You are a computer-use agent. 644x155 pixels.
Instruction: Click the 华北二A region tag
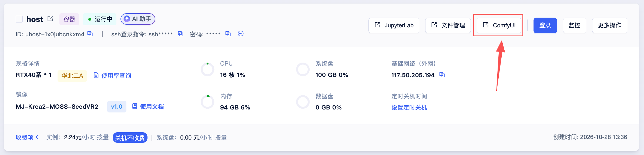tap(72, 76)
